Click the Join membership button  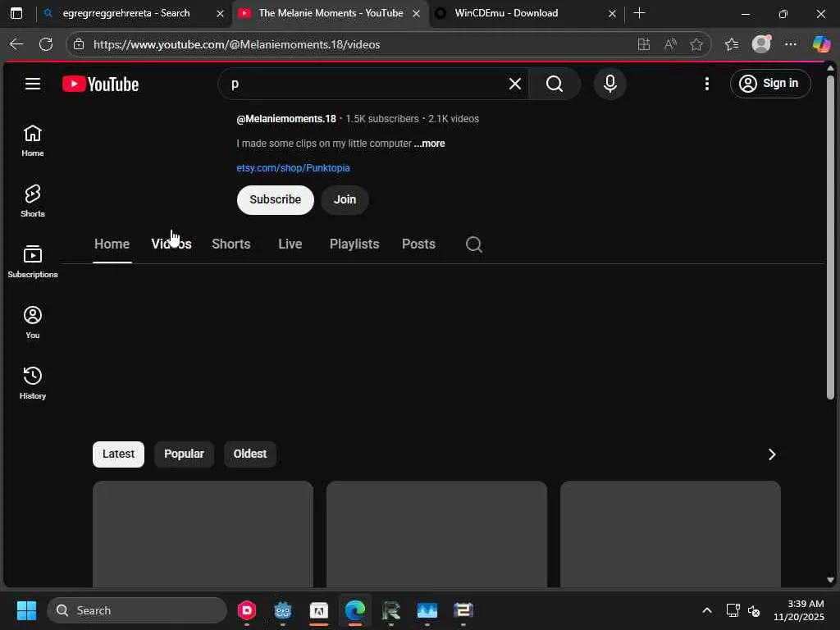(x=345, y=200)
